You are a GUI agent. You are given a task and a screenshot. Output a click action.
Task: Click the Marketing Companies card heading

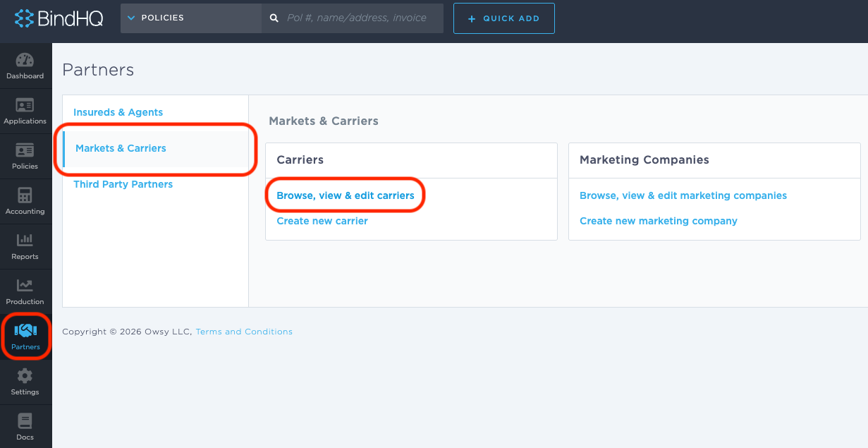644,160
